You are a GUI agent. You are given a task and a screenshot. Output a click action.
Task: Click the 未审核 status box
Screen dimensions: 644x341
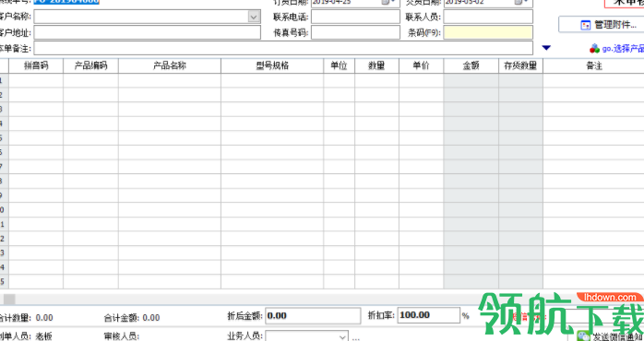625,4
